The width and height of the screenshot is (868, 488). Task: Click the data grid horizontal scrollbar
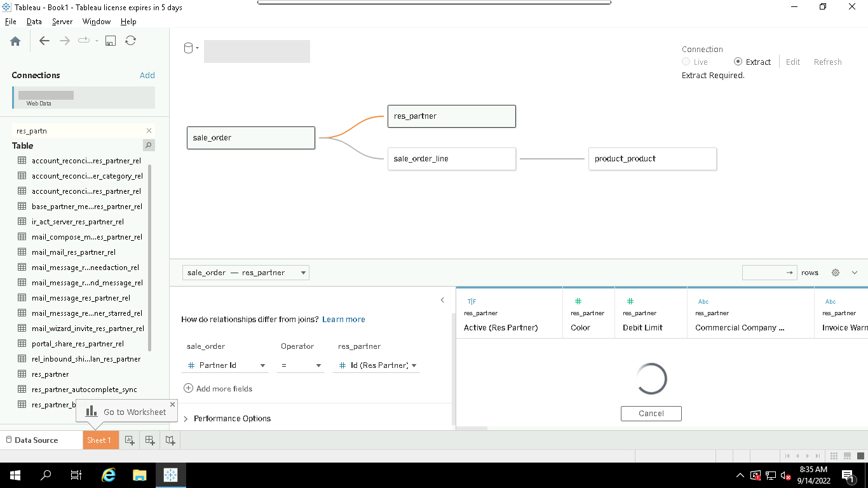pos(471,428)
